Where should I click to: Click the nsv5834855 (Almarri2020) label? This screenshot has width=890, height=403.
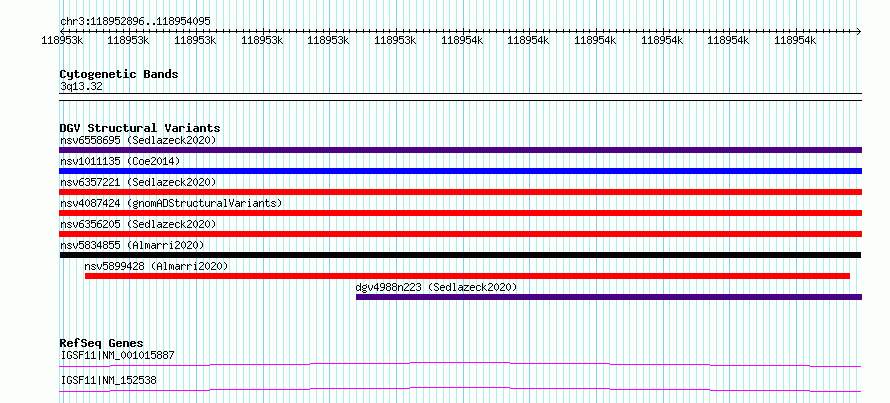[132, 245]
